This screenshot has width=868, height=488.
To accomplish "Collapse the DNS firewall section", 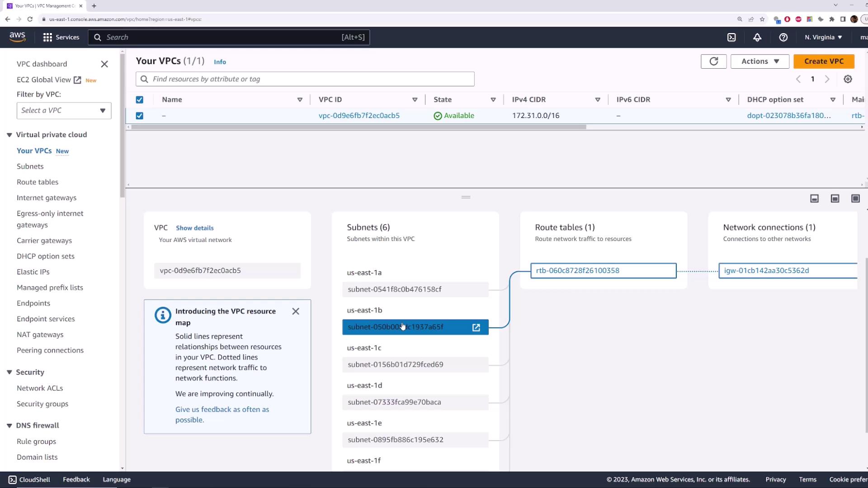I will tap(9, 426).
